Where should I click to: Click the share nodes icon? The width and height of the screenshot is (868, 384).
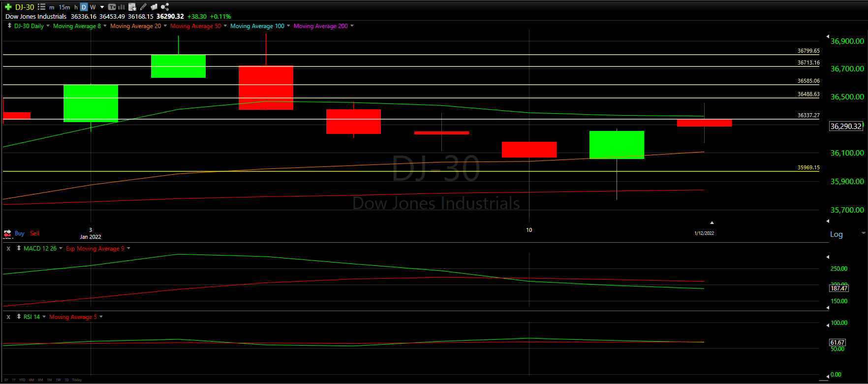(x=165, y=7)
